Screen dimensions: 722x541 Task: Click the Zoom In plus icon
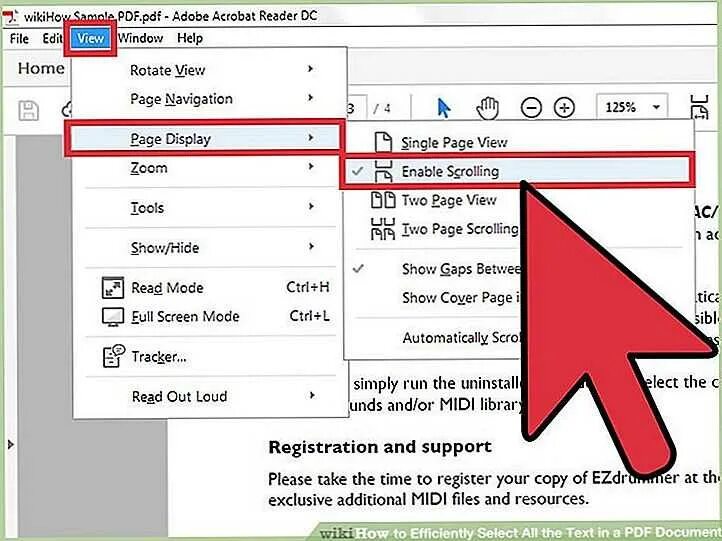tap(564, 108)
